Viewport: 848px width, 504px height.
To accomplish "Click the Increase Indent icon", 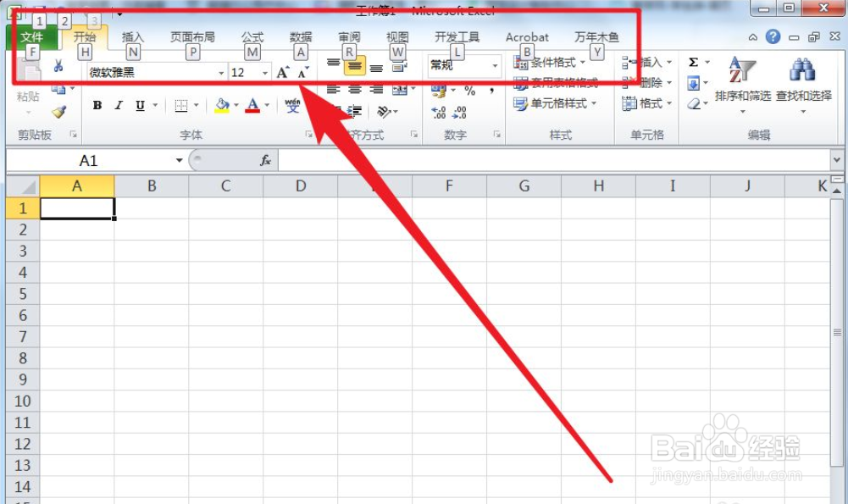I will (x=354, y=112).
